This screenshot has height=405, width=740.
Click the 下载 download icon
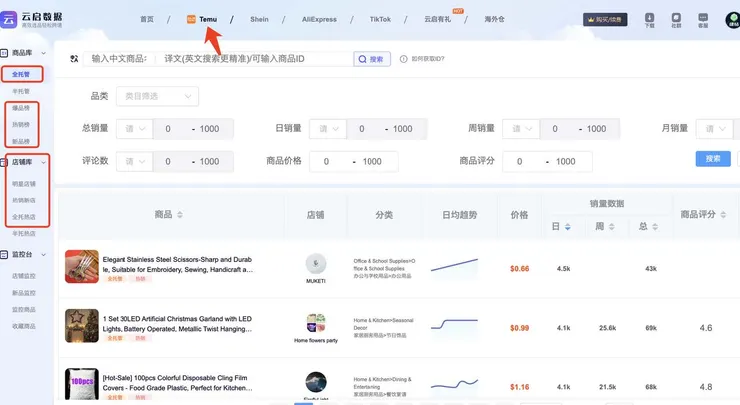tap(649, 17)
